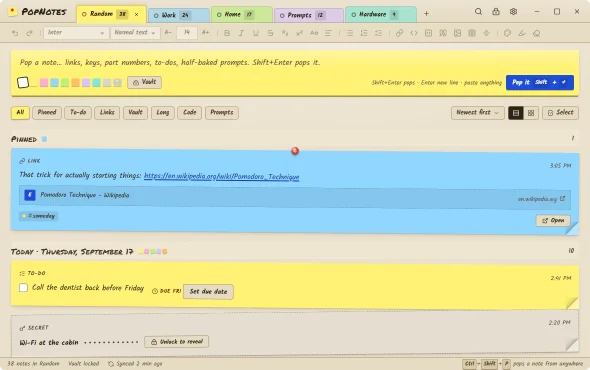Switch to the Prompts tab
This screenshot has height=370, width=590.
pos(309,15)
